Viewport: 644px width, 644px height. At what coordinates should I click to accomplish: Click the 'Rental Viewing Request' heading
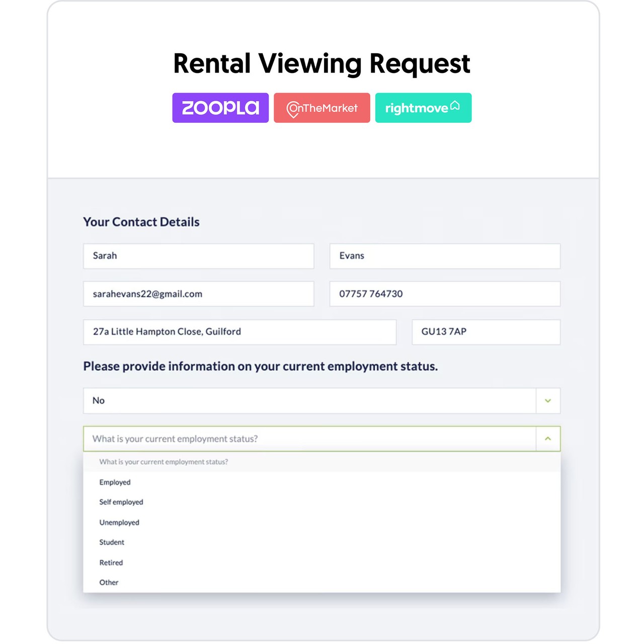pos(321,64)
